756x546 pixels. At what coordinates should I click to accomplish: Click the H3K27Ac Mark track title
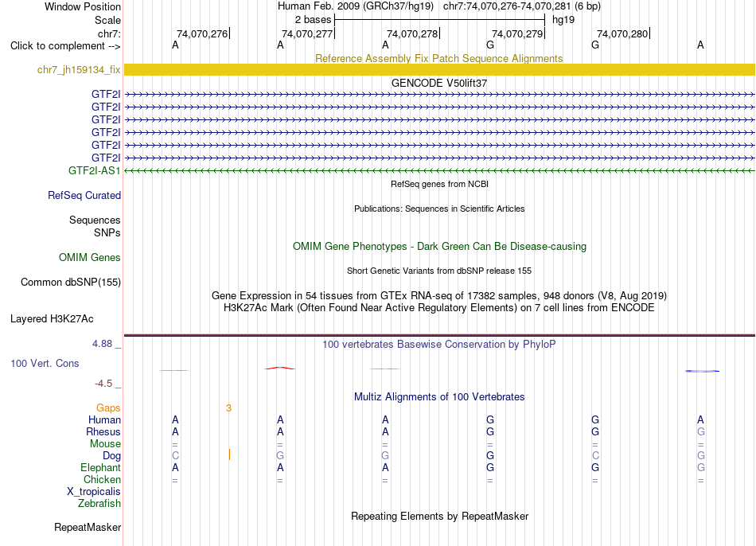pyautogui.click(x=439, y=308)
